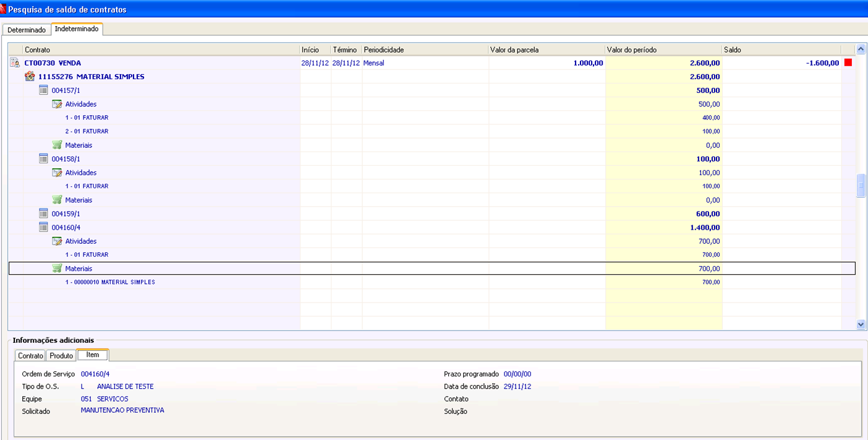Sort by the Contrato column header
Image resolution: width=868 pixels, height=440 pixels.
(x=161, y=50)
